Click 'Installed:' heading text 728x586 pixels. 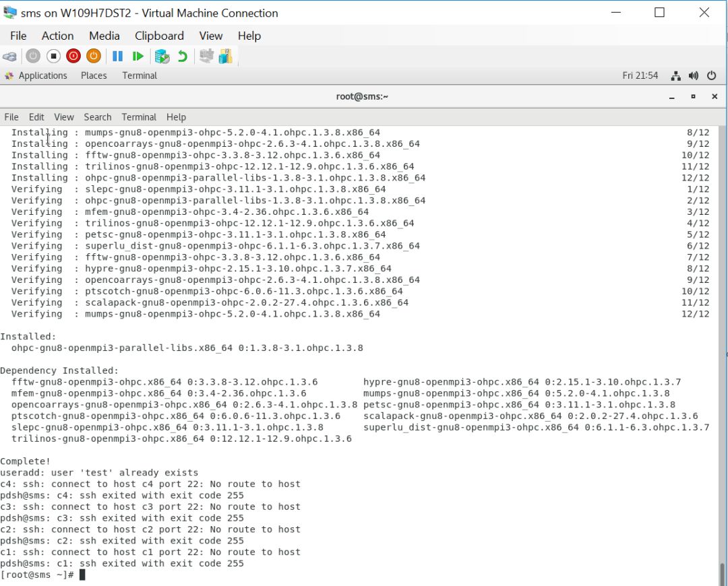click(28, 336)
